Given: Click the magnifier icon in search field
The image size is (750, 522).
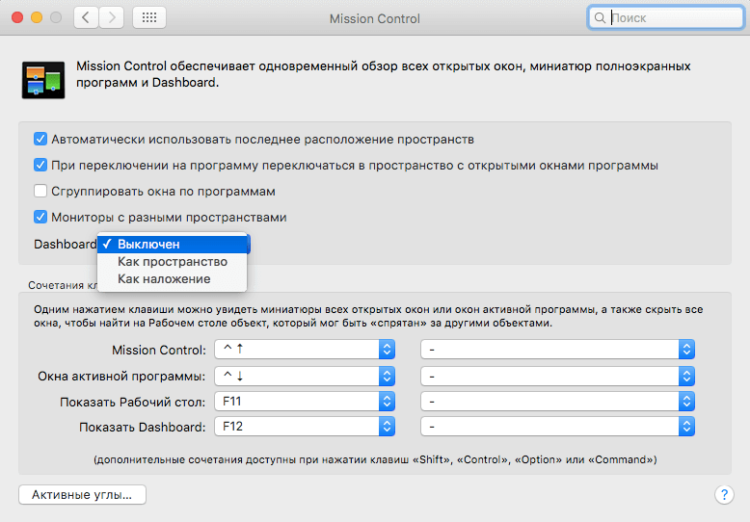Looking at the screenshot, I should click(x=599, y=18).
